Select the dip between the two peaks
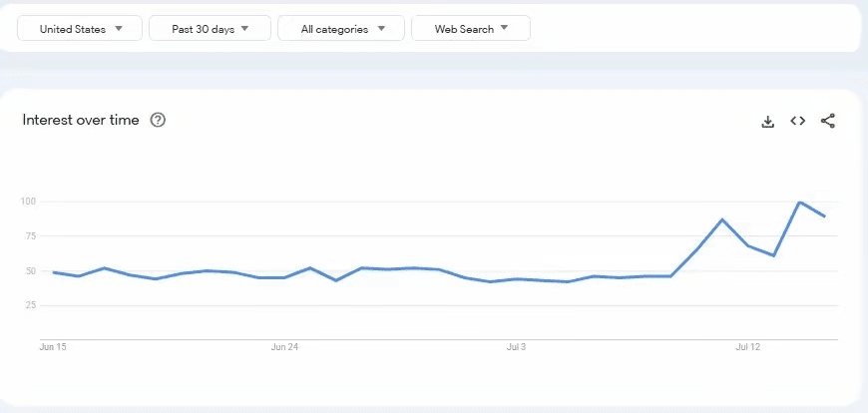868x413 pixels. point(773,255)
